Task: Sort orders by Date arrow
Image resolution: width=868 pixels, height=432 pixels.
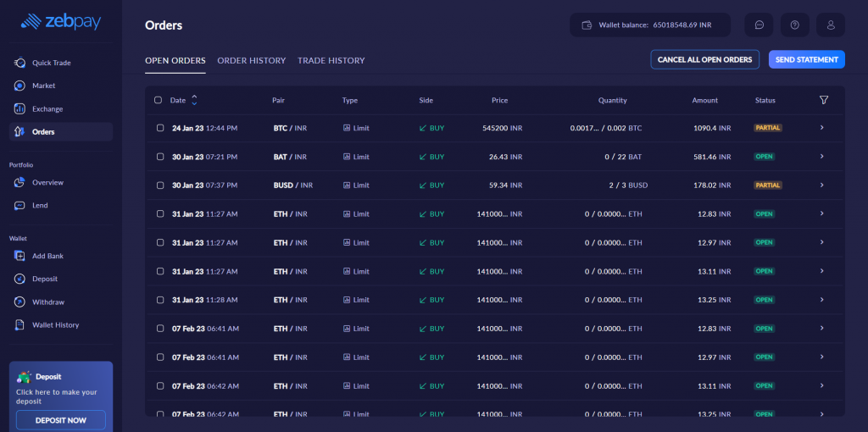Action: [194, 100]
